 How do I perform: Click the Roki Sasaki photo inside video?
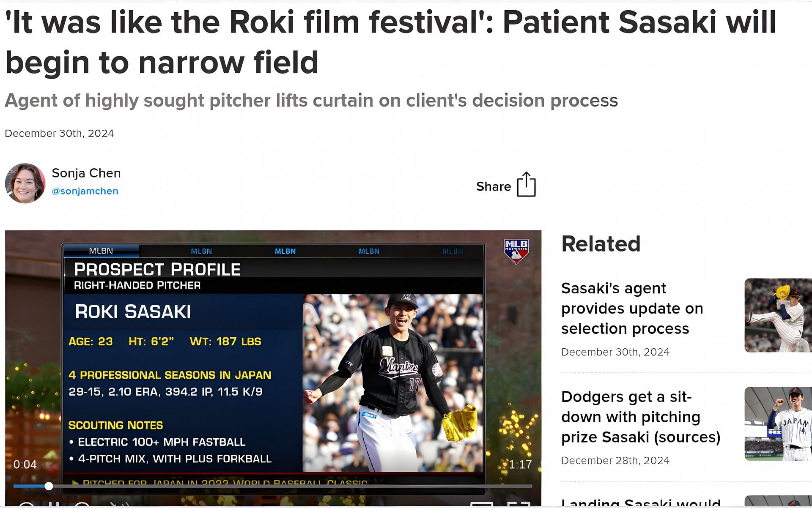pyautogui.click(x=392, y=382)
